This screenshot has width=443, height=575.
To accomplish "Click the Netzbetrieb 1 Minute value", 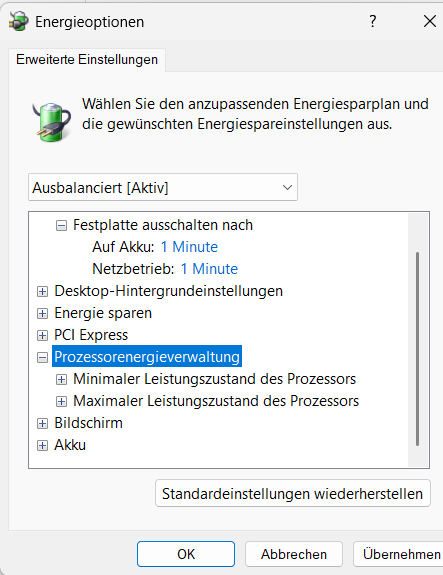I will [209, 269].
